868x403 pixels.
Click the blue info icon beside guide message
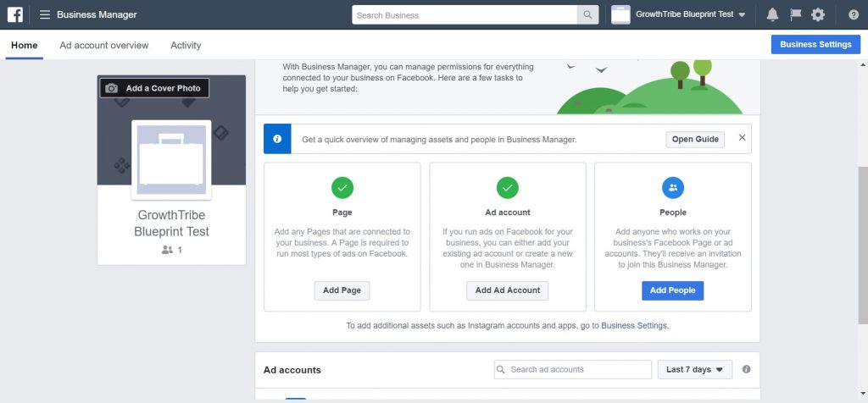(277, 139)
